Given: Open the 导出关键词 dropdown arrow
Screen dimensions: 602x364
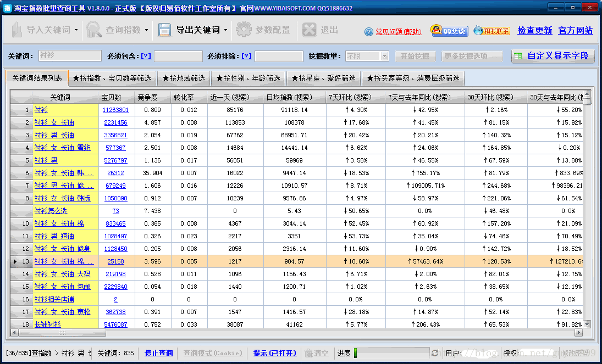Looking at the screenshot, I should (x=225, y=30).
